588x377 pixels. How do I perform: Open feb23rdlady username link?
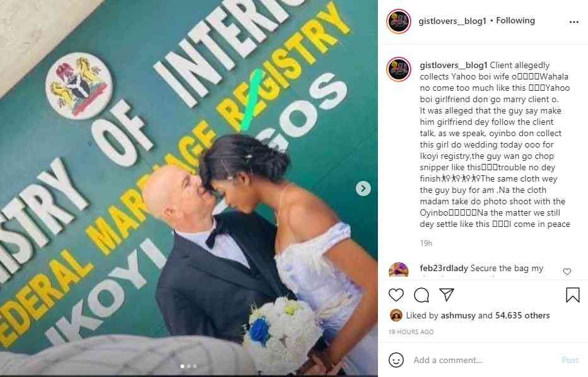(444, 269)
